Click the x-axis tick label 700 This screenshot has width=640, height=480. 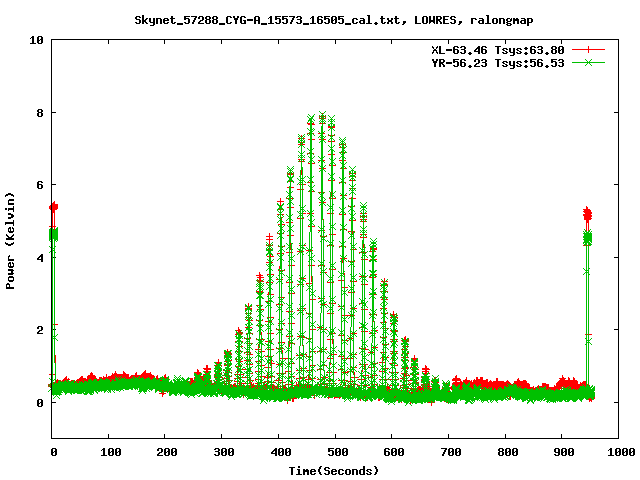point(451,452)
